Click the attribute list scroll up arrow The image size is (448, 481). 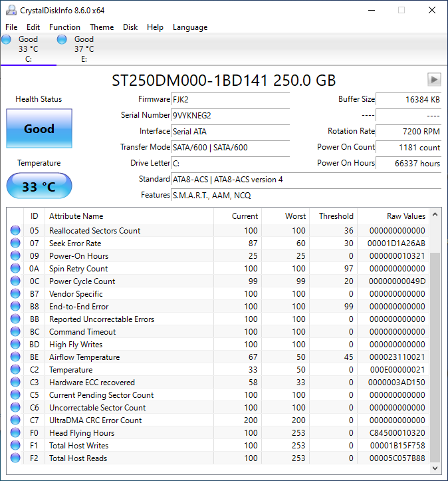(x=435, y=215)
